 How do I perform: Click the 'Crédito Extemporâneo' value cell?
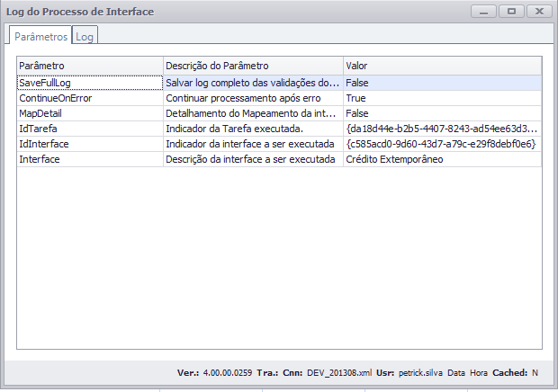pos(442,159)
